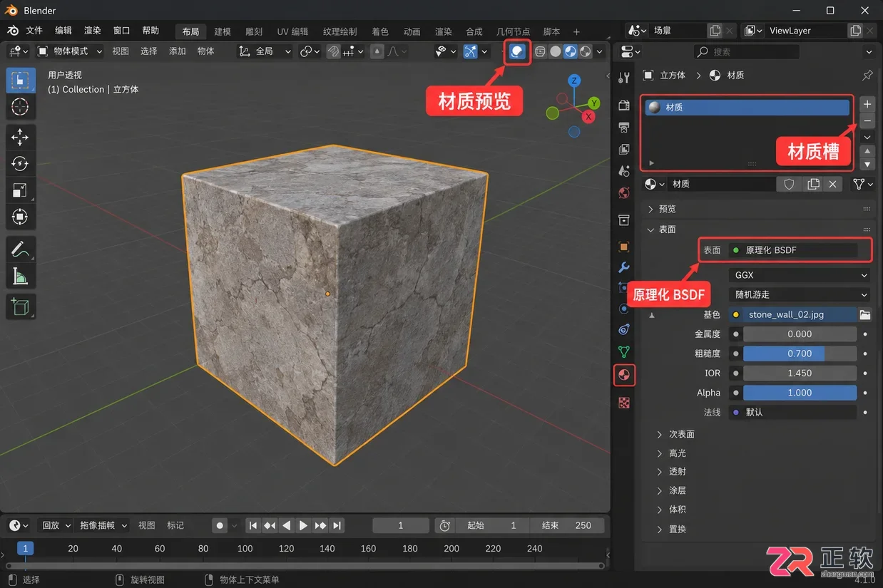Click the pin icon in properties header
The height and width of the screenshot is (588, 883).
867,75
